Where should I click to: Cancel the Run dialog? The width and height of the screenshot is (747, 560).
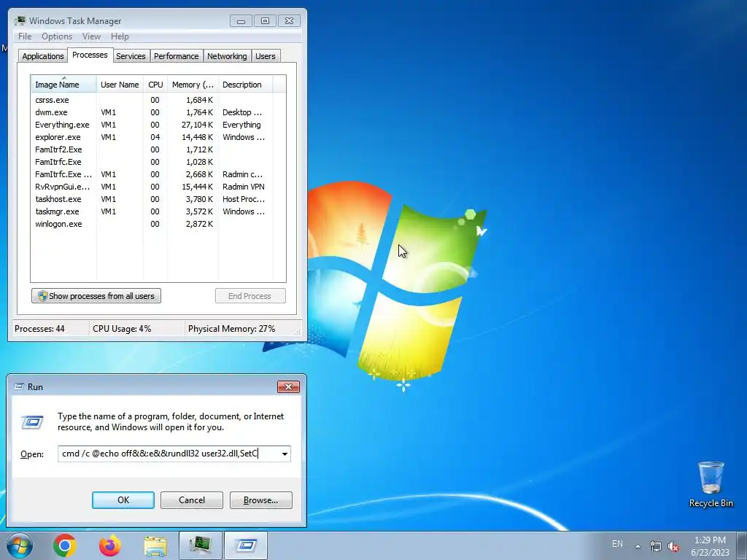coord(192,500)
